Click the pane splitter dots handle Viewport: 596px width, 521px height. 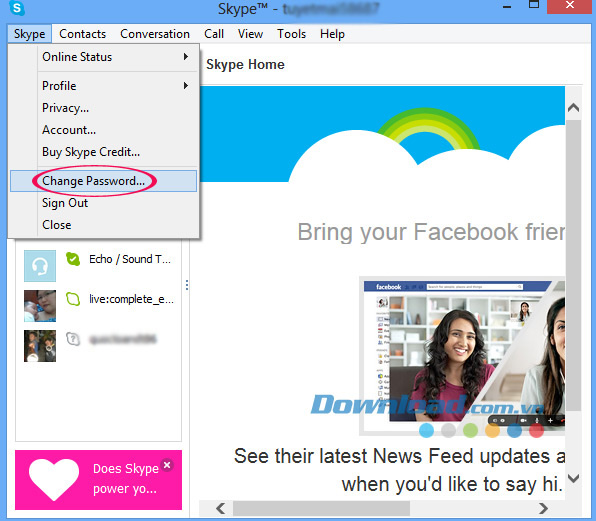point(187,285)
